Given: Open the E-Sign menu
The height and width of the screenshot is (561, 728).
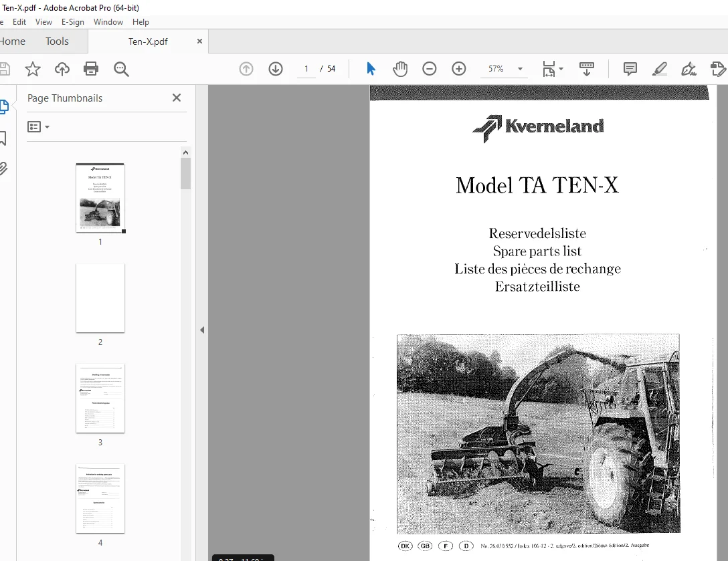Looking at the screenshot, I should click(x=73, y=22).
